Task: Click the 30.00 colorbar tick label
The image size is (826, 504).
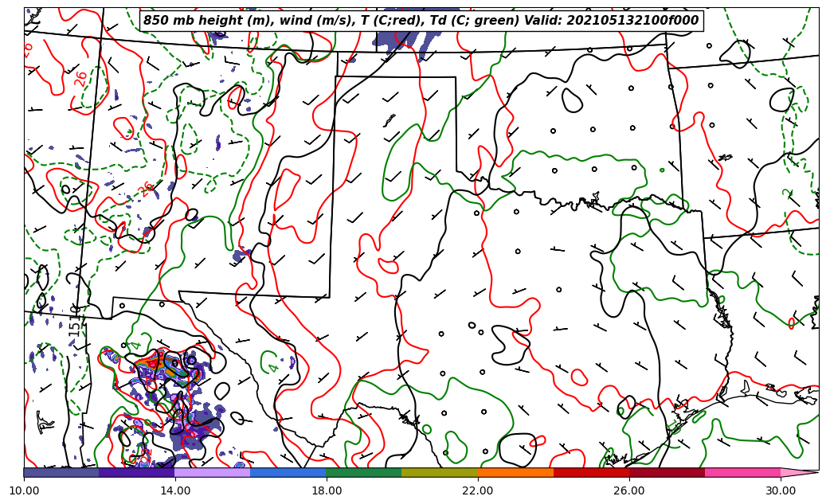Action: (x=781, y=490)
